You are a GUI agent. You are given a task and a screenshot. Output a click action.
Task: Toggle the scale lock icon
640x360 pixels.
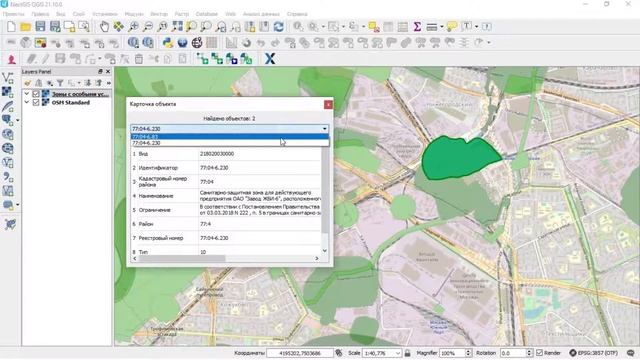(x=407, y=353)
